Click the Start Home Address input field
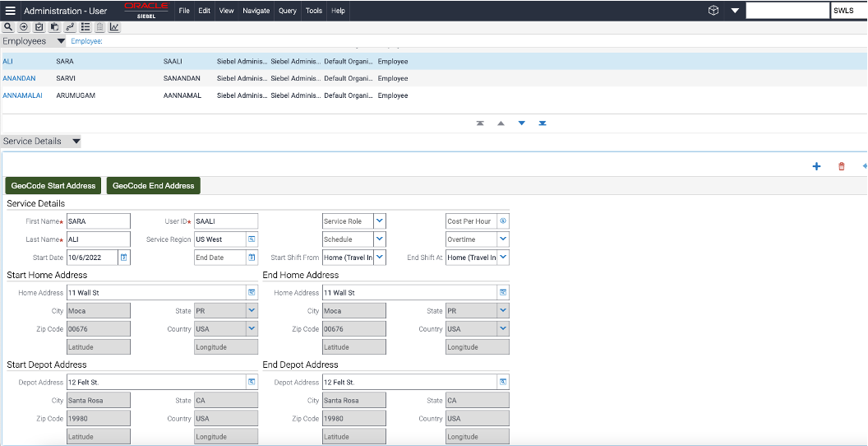 click(155, 293)
